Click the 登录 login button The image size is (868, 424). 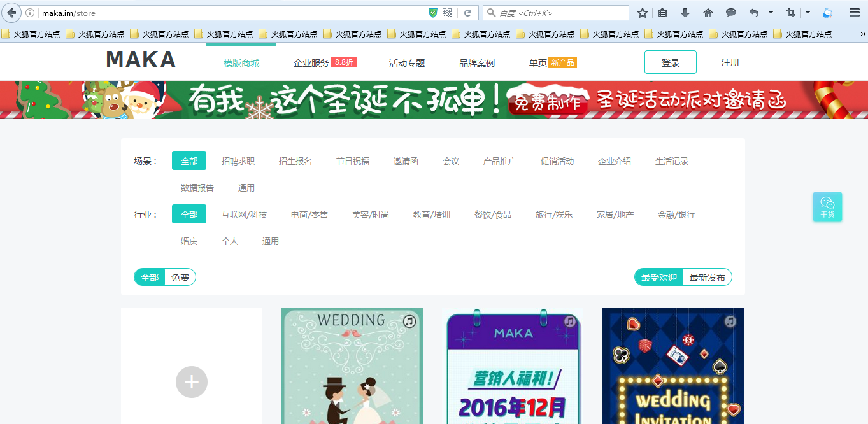tap(670, 62)
